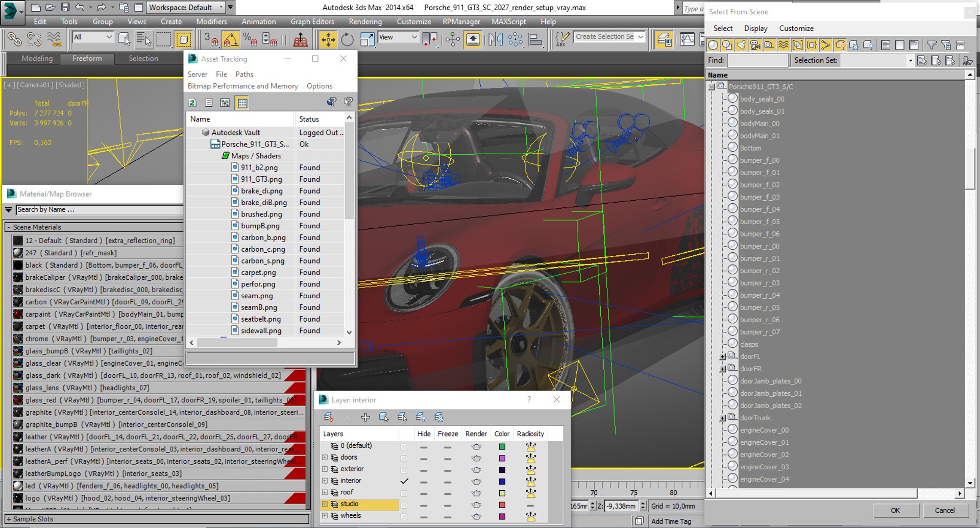Click the OK button in Select From Scene
The height and width of the screenshot is (528, 980).
[895, 510]
